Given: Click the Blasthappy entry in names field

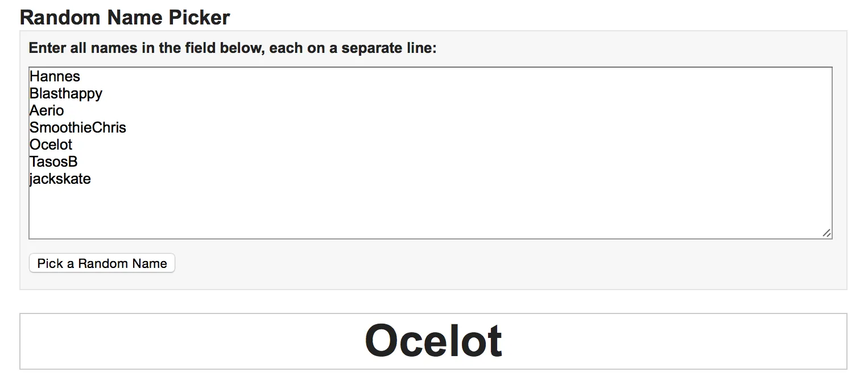Looking at the screenshot, I should [66, 93].
